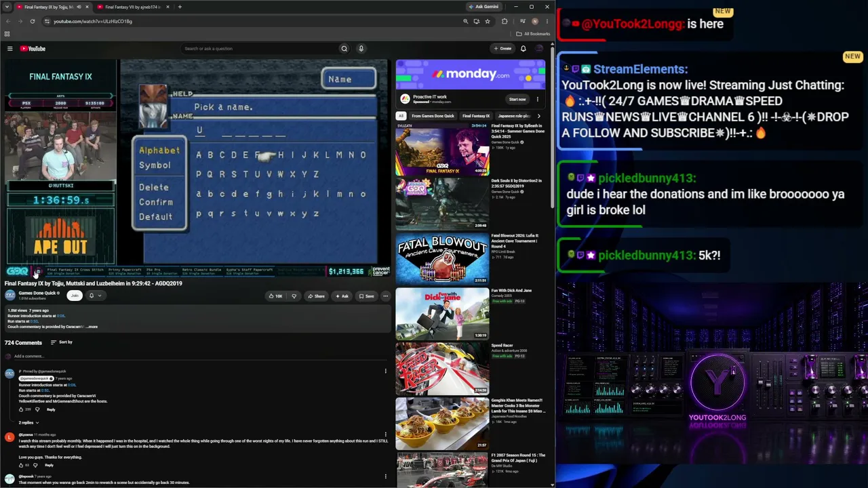Reply to the pinned comment
The image size is (868, 488).
pos(51,409)
